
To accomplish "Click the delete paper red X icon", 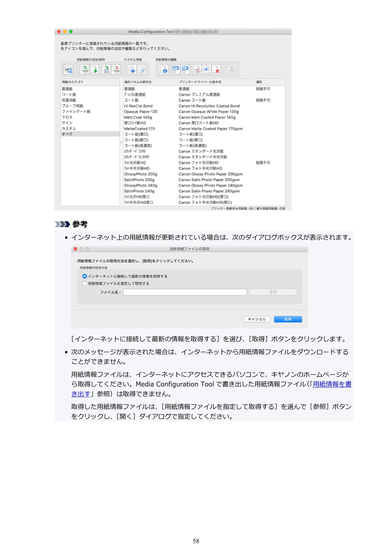I will 216,70.
